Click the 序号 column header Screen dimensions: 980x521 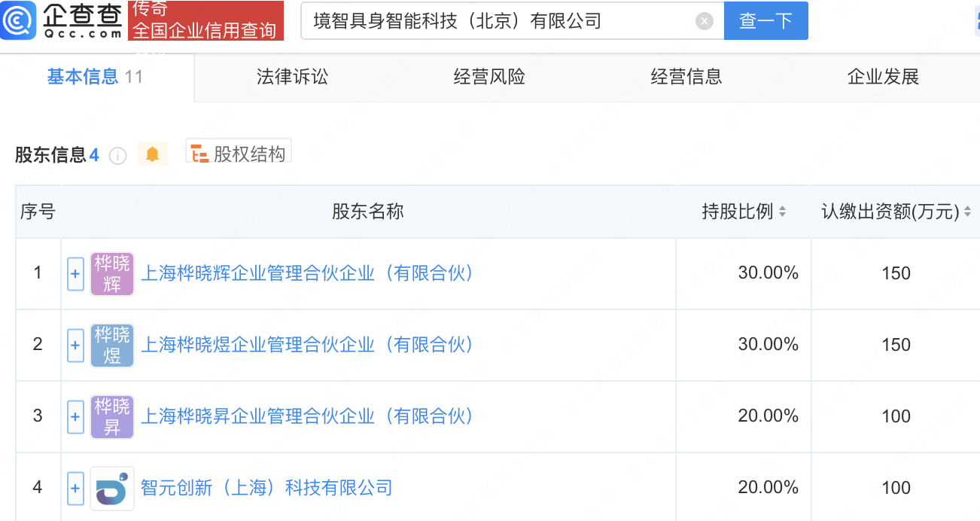tap(38, 212)
